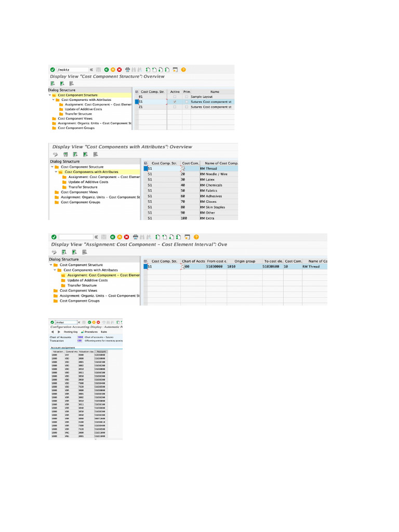Click green Back icon in Cost Component Structure view
The width and height of the screenshot is (399, 532).
107,70
